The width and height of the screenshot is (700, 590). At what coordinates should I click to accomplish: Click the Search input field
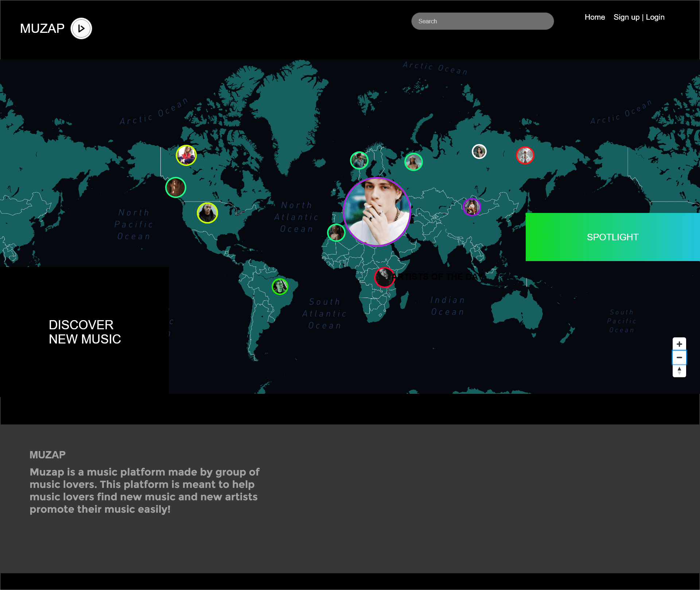[482, 21]
